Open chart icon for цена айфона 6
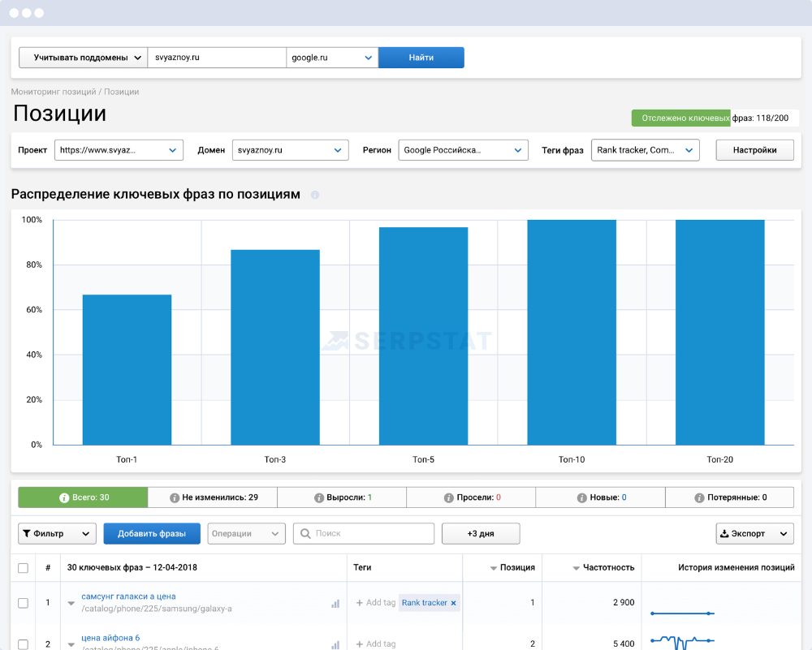812x650 pixels. pos(335,645)
